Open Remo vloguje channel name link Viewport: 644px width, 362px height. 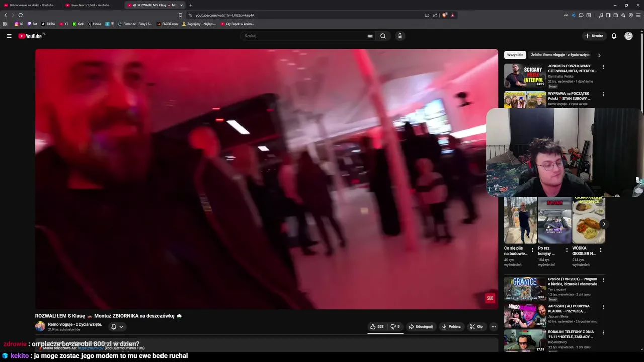click(x=75, y=324)
